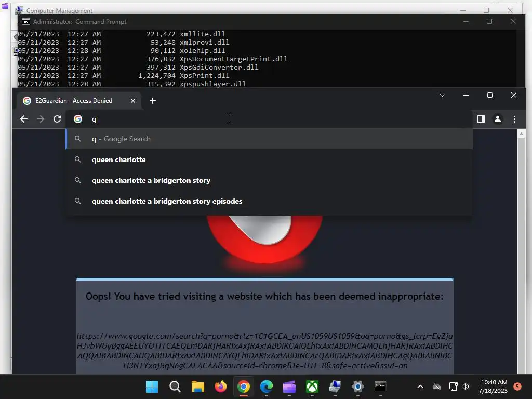The height and width of the screenshot is (399, 532).
Task: Click the OneDrive cloud tray icon
Action: tap(437, 387)
